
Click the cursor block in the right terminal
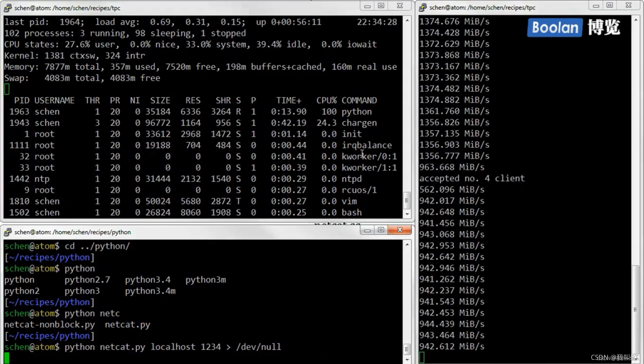coord(422,357)
